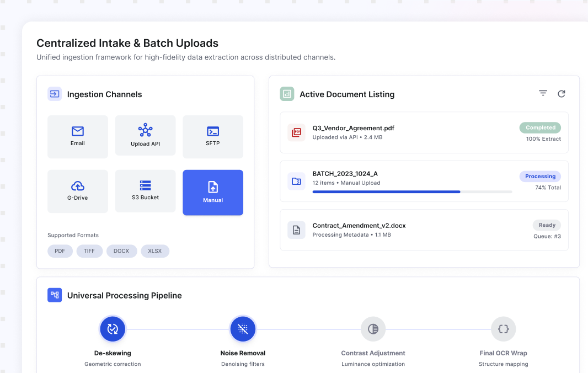Click the 'Contrast Adjustment' step label
588x373 pixels.
[373, 353]
